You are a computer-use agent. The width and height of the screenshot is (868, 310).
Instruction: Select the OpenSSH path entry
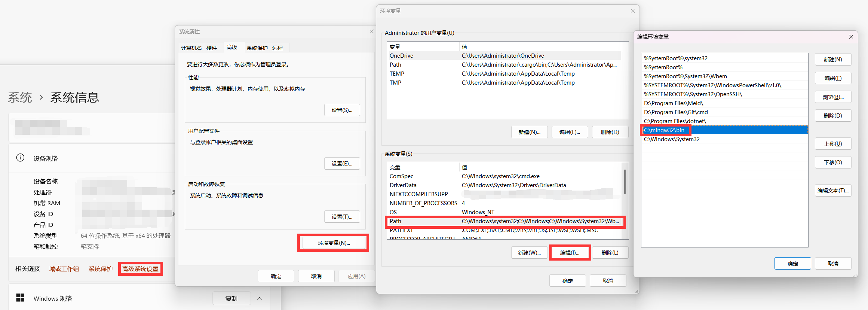pos(725,94)
